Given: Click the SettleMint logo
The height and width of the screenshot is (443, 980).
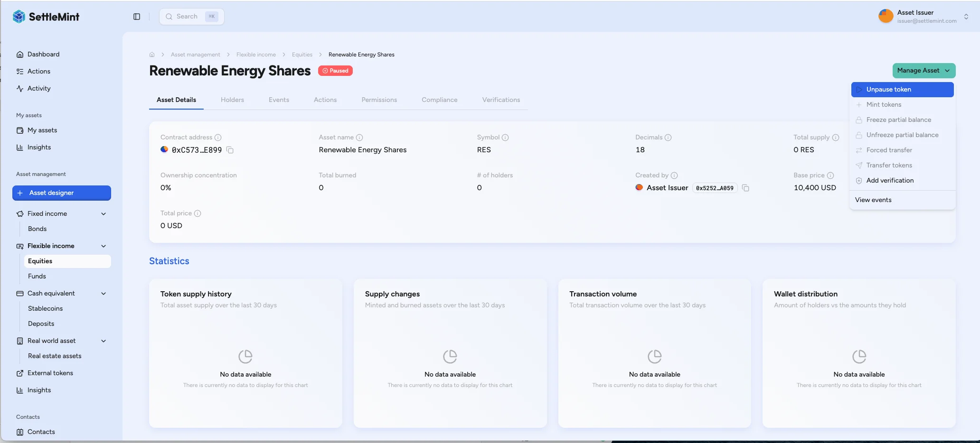Looking at the screenshot, I should (x=46, y=17).
